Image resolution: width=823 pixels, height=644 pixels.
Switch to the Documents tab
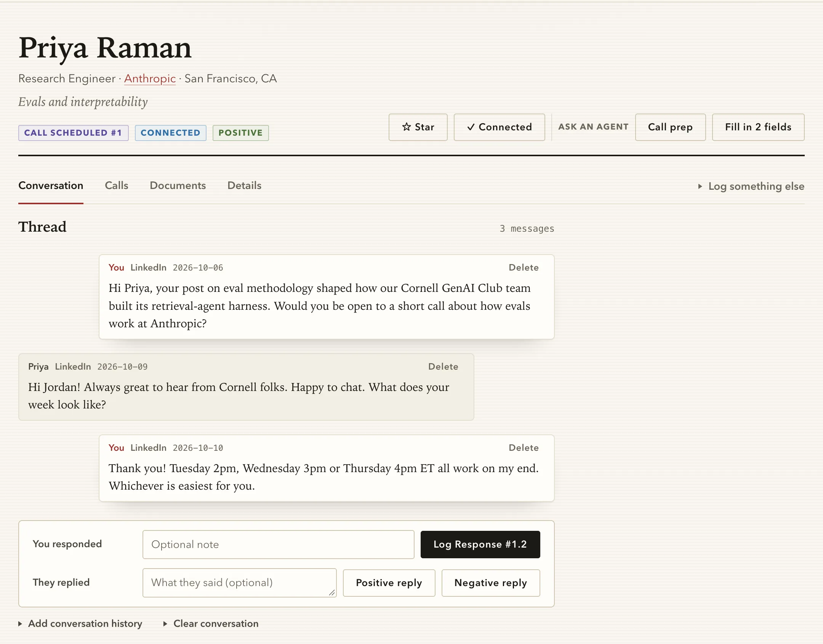(x=178, y=186)
